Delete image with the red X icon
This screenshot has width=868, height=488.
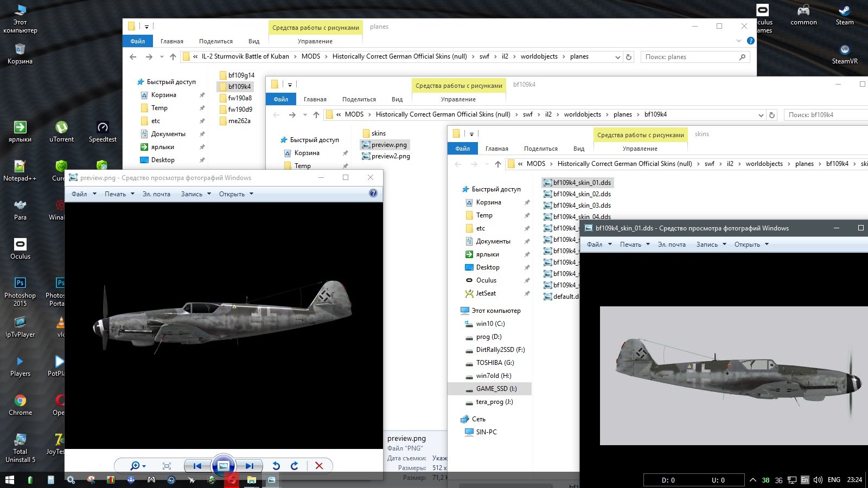tap(319, 466)
